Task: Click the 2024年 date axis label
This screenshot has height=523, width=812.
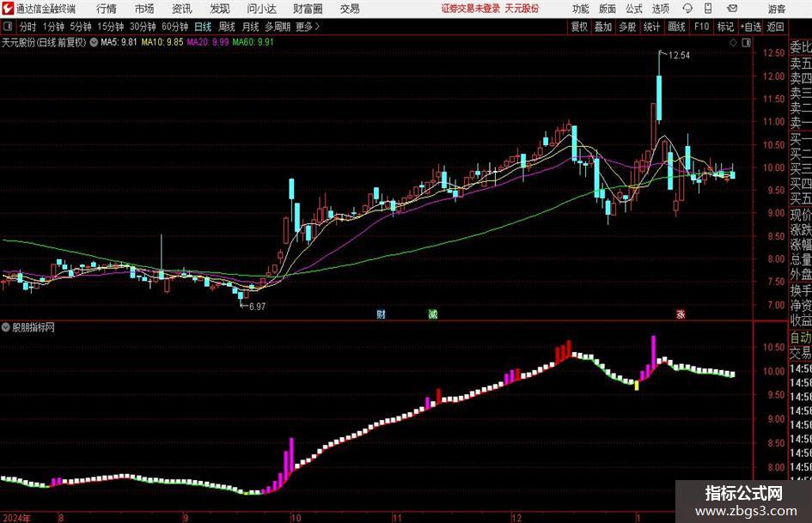Action: pyautogui.click(x=16, y=518)
